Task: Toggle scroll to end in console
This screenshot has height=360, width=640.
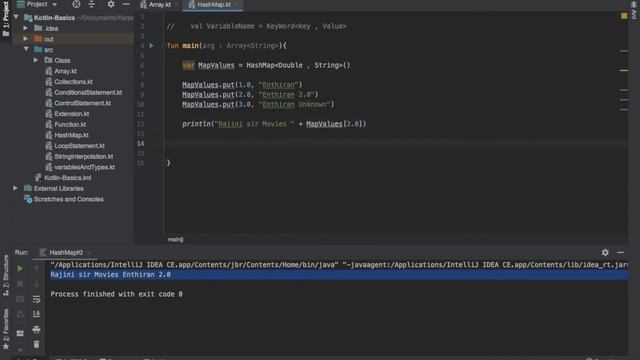Action: click(x=36, y=314)
